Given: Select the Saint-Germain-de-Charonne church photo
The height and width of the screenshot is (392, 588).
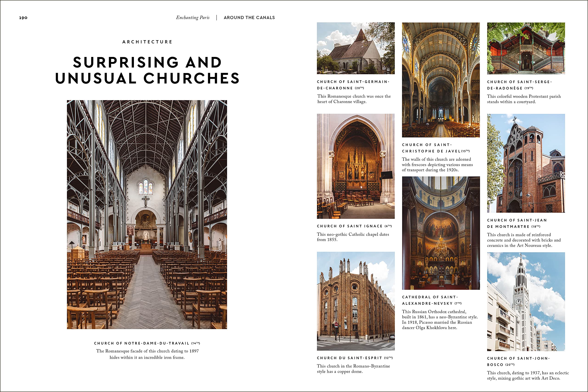Looking at the screenshot, I should tap(356, 48).
